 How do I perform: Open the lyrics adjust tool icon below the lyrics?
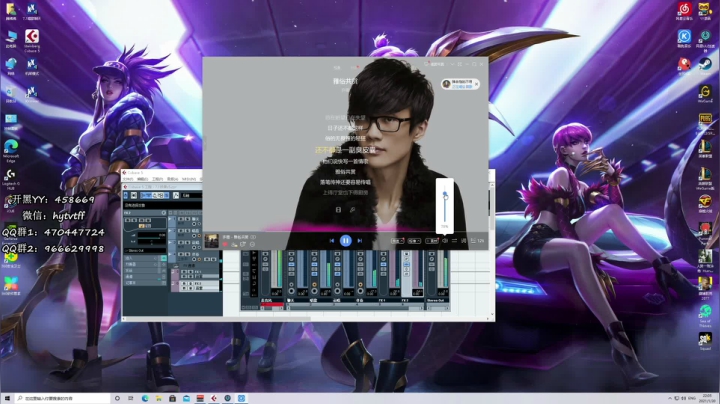pos(352,210)
